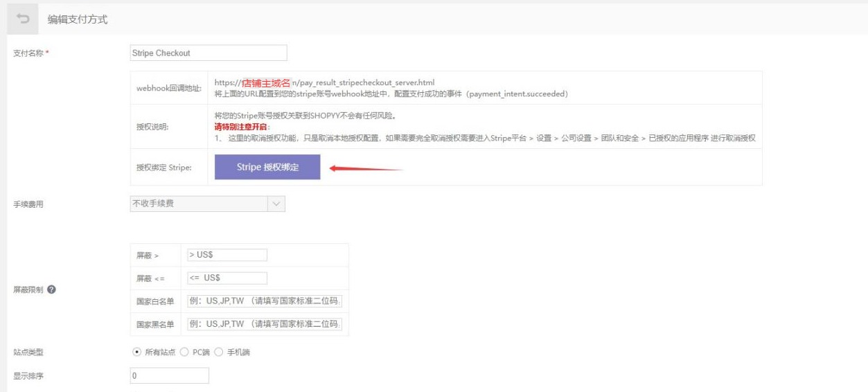Click the 屏蔽 > US$ amount field
The width and height of the screenshot is (868, 392).
tap(227, 255)
